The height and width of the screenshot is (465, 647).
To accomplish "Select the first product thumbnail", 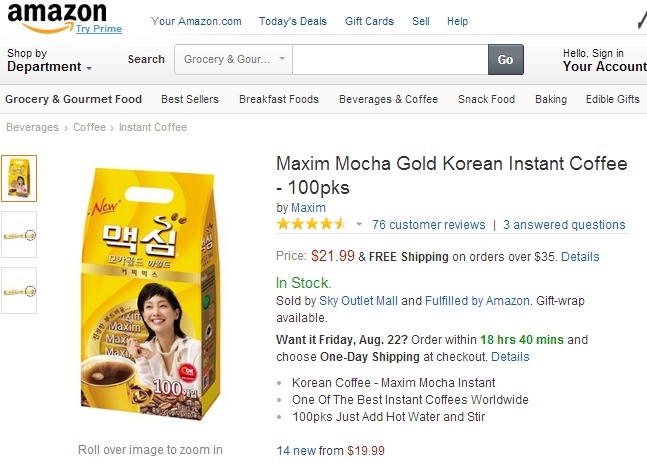I will point(19,178).
